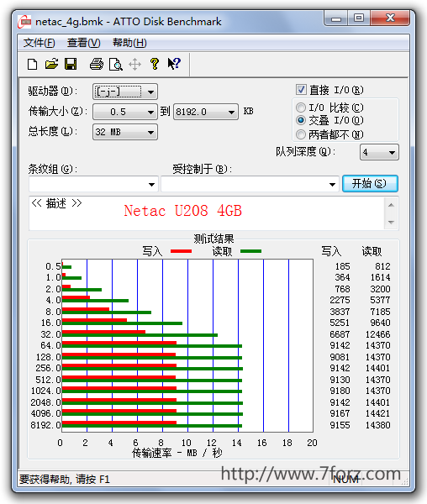Click read value 12466 in results
Image resolution: width=427 pixels, height=504 pixels.
(x=377, y=334)
